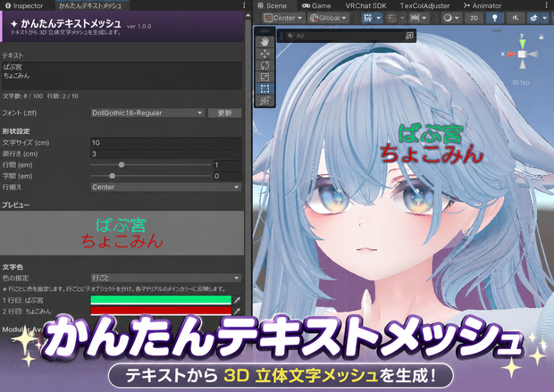Toggle scene audio icon
Screen dimensions: 554x392
click(516, 18)
